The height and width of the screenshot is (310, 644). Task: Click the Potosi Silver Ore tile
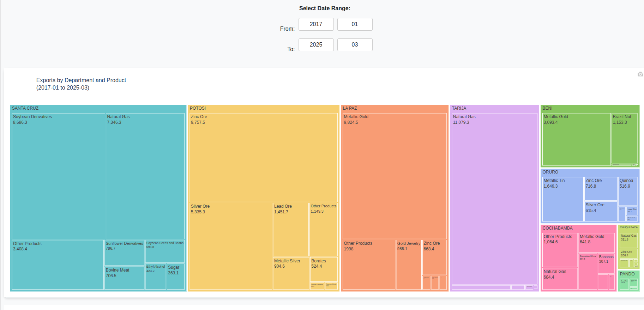coord(231,247)
